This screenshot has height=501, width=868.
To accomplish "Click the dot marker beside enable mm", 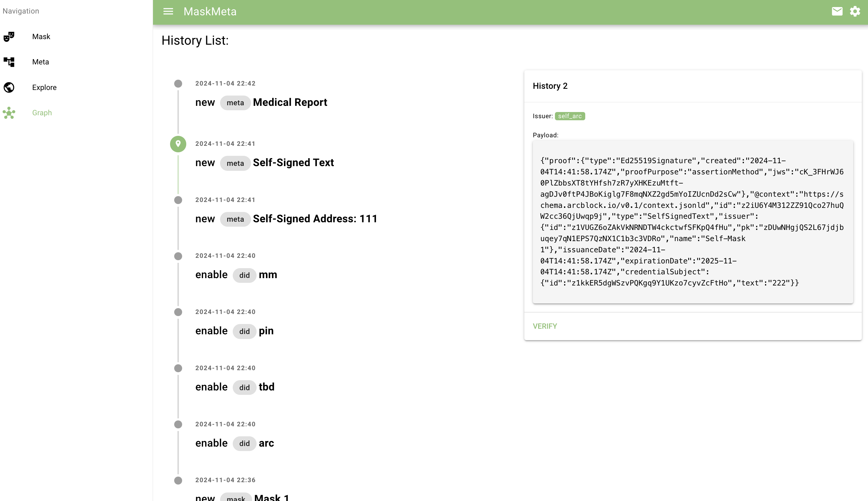I will click(178, 256).
